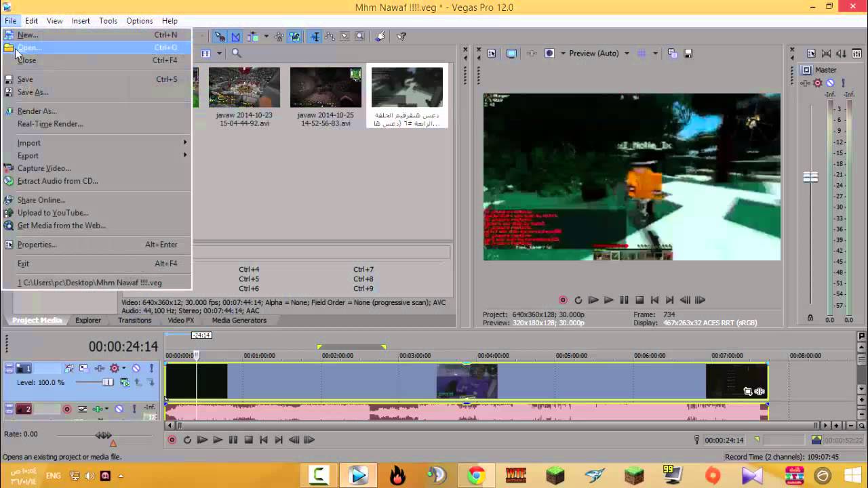Click the What's This Help icon
Viewport: 868px width, 488px height.
coord(401,37)
